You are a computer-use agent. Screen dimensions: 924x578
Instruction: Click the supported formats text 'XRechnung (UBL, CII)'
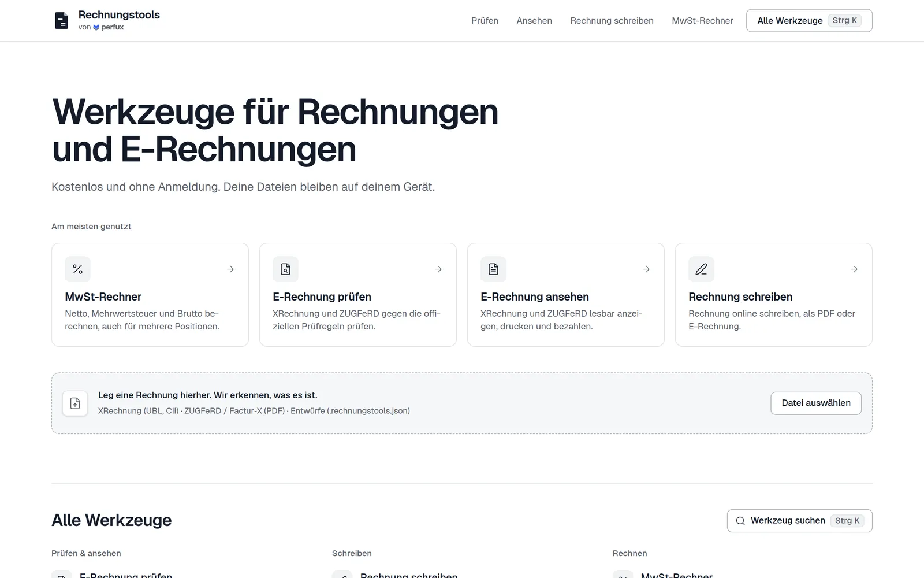pos(139,411)
